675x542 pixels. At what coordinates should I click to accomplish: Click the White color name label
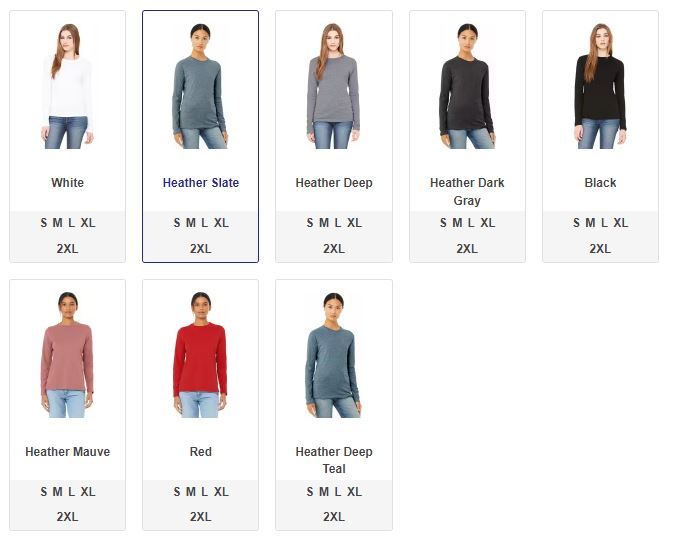tap(68, 183)
